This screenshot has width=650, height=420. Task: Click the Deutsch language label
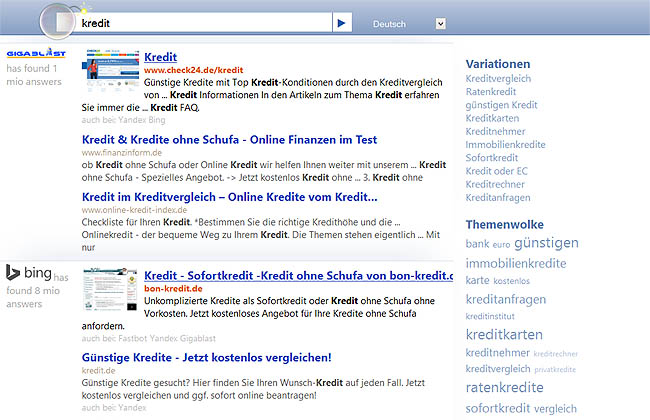tap(389, 24)
